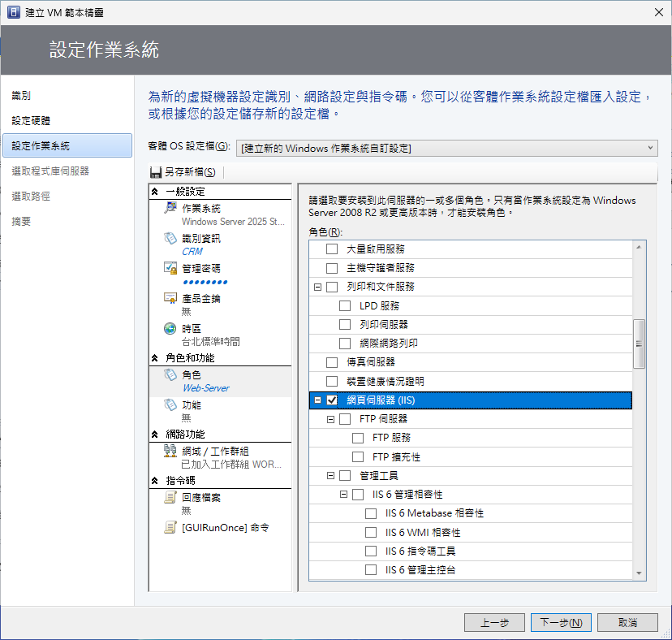Switch to the 識別 wizard step

[21, 96]
